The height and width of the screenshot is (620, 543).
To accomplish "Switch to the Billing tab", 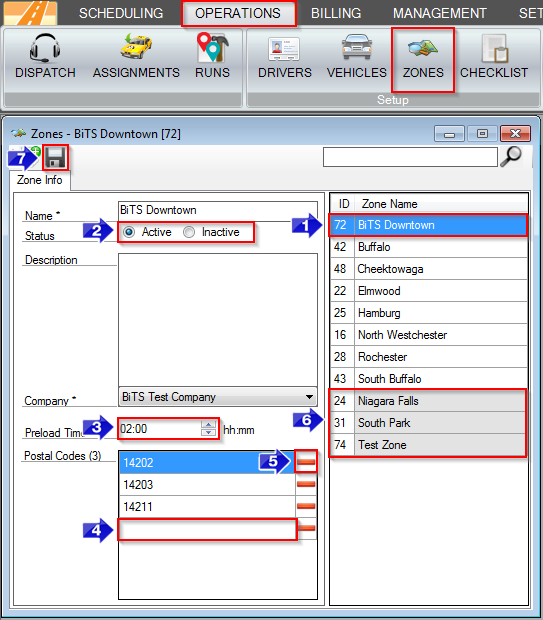I will [336, 13].
